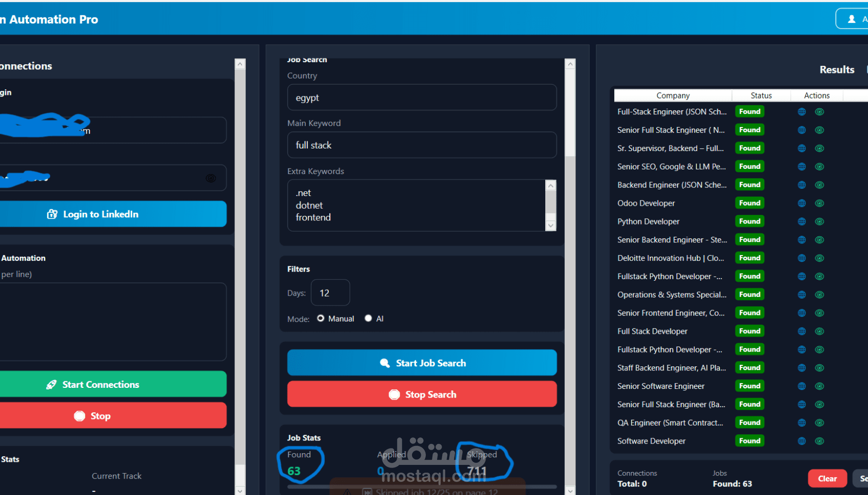Screen dimensions: 868x495
Task: Click the "Total: 0" connections summary text
Action: tap(632, 484)
